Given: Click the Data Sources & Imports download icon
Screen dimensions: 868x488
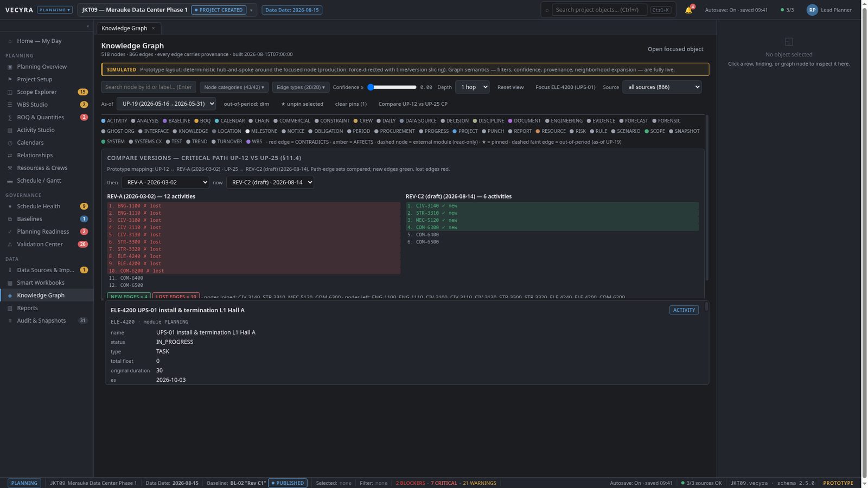Looking at the screenshot, I should click(x=10, y=270).
